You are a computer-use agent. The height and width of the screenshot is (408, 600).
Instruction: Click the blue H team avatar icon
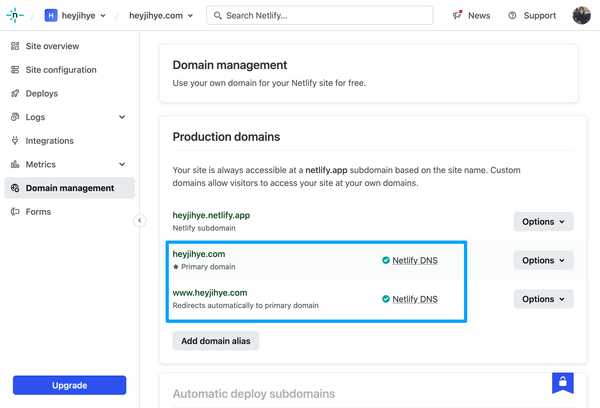(x=51, y=15)
